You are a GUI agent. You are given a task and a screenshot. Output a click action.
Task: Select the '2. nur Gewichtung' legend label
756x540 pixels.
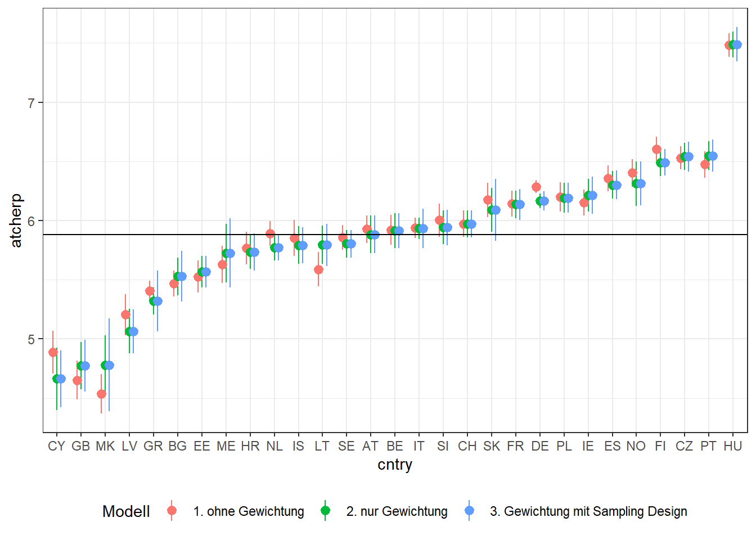(x=397, y=511)
